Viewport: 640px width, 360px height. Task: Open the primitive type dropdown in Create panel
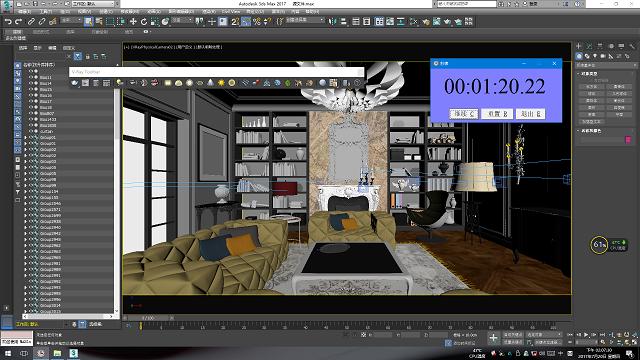(607, 65)
